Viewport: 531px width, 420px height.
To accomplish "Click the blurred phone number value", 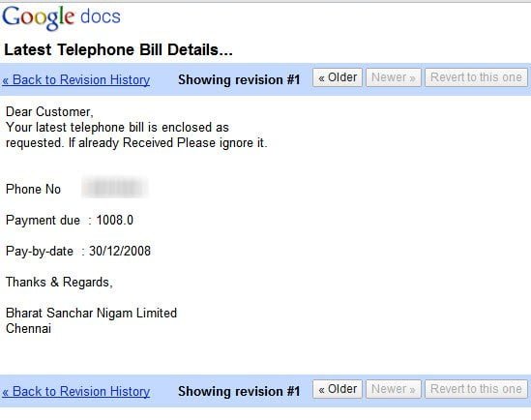I will click(x=115, y=188).
